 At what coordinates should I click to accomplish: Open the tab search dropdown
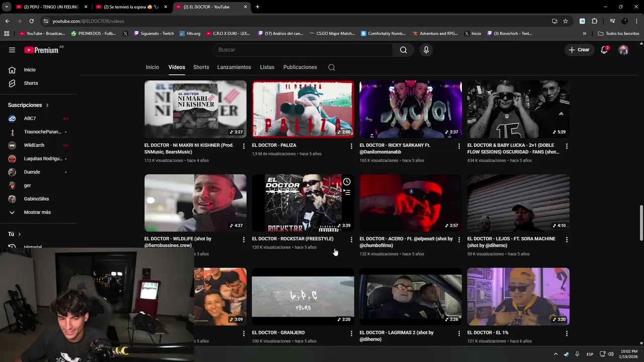[7, 7]
